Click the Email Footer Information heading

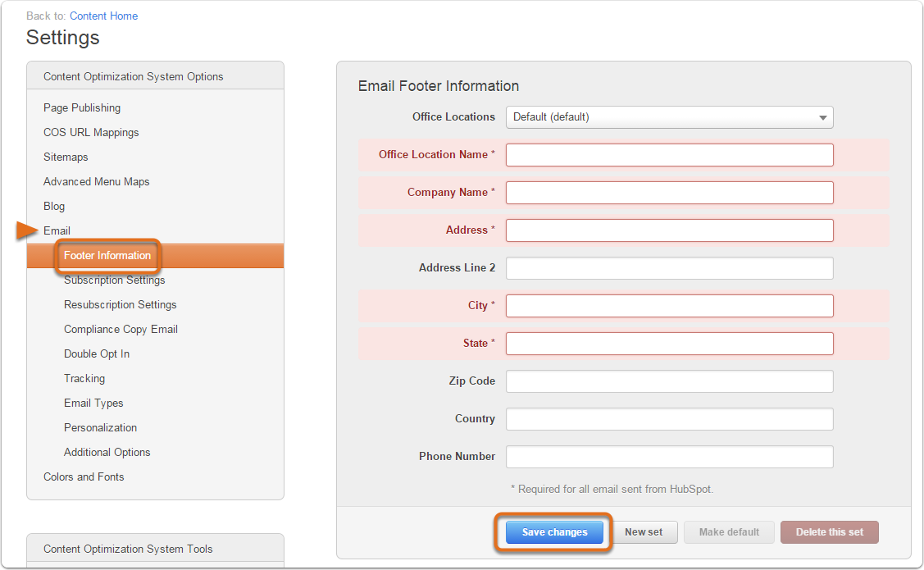point(439,86)
